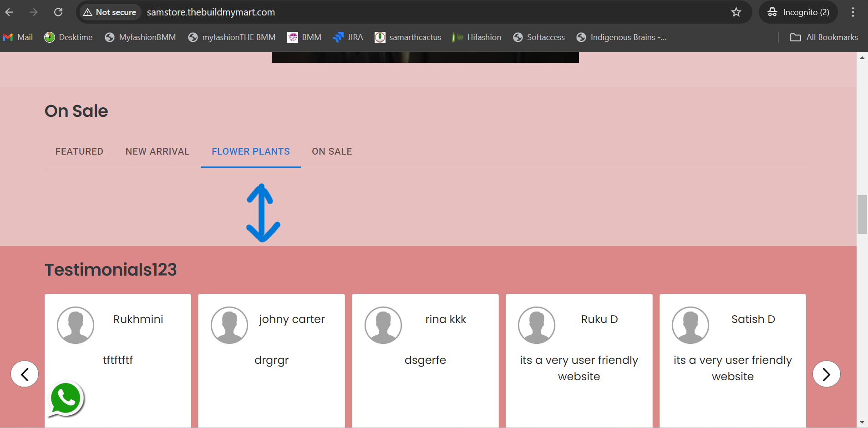This screenshot has width=868, height=428.
Task: Show next testimonials with right arrow
Action: point(826,374)
